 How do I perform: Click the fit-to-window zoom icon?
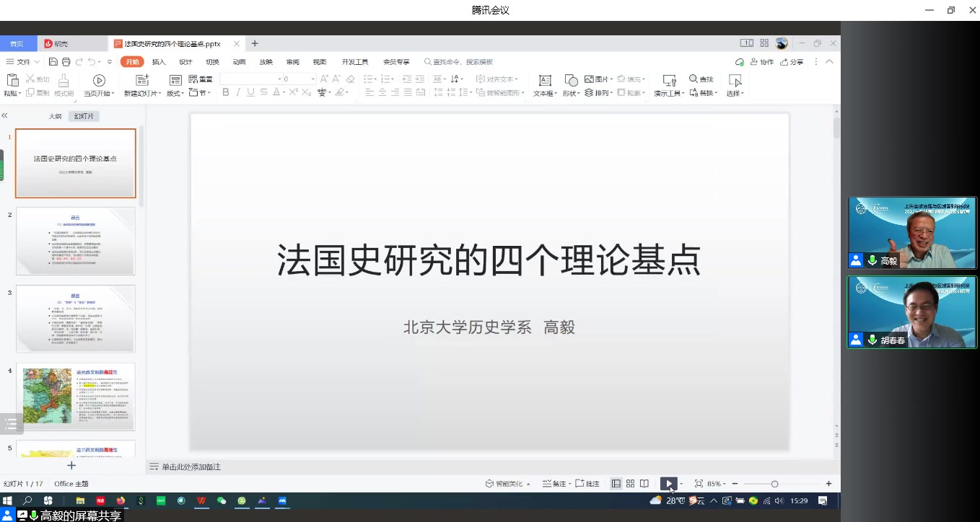click(699, 484)
